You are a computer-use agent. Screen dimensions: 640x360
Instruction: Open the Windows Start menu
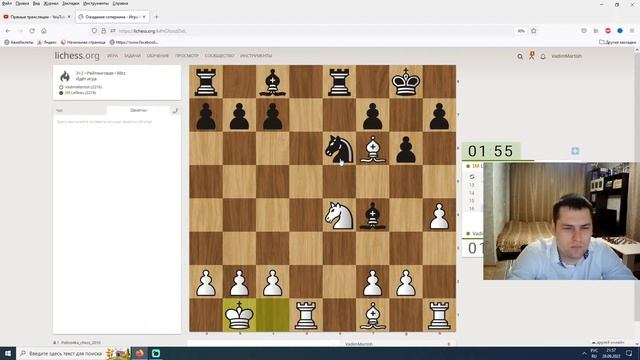tap(8, 353)
